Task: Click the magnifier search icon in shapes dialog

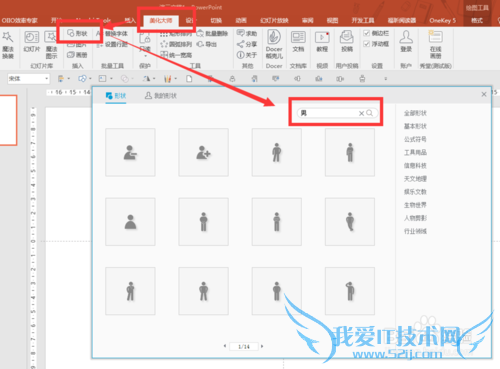Action: [369, 113]
